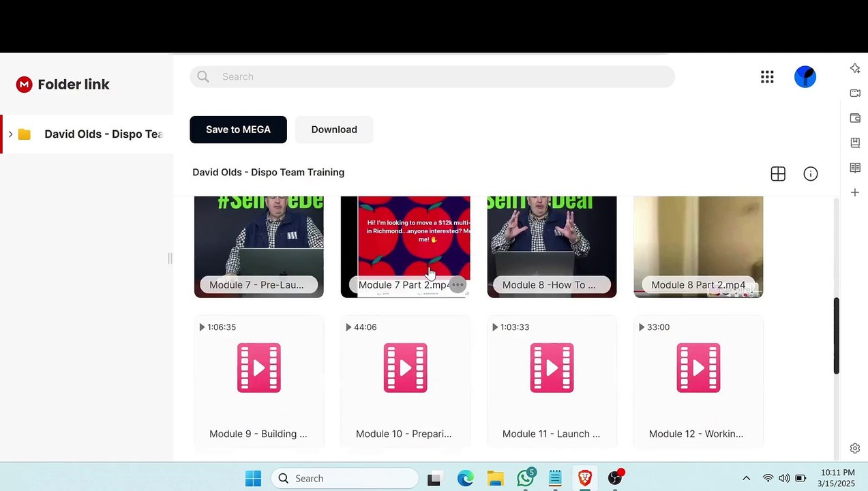Image resolution: width=868 pixels, height=491 pixels.
Task: Add item to sidebar with plus
Action: [x=855, y=192]
